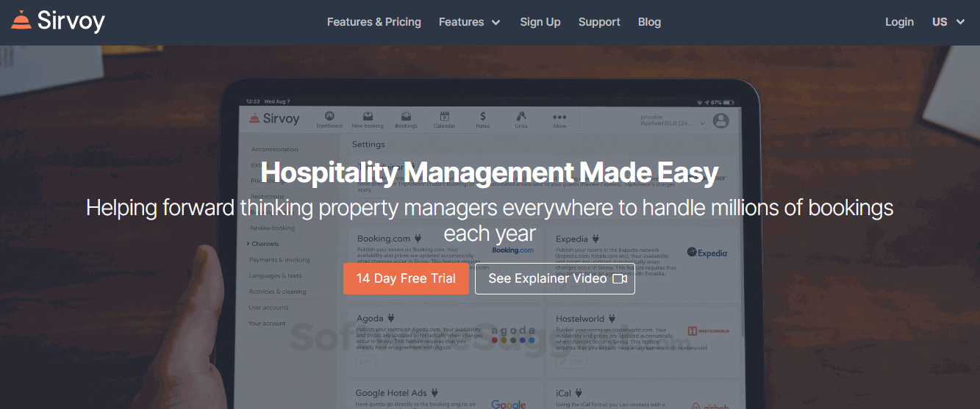Open the Calendar icon
The image size is (980, 409).
(x=444, y=116)
